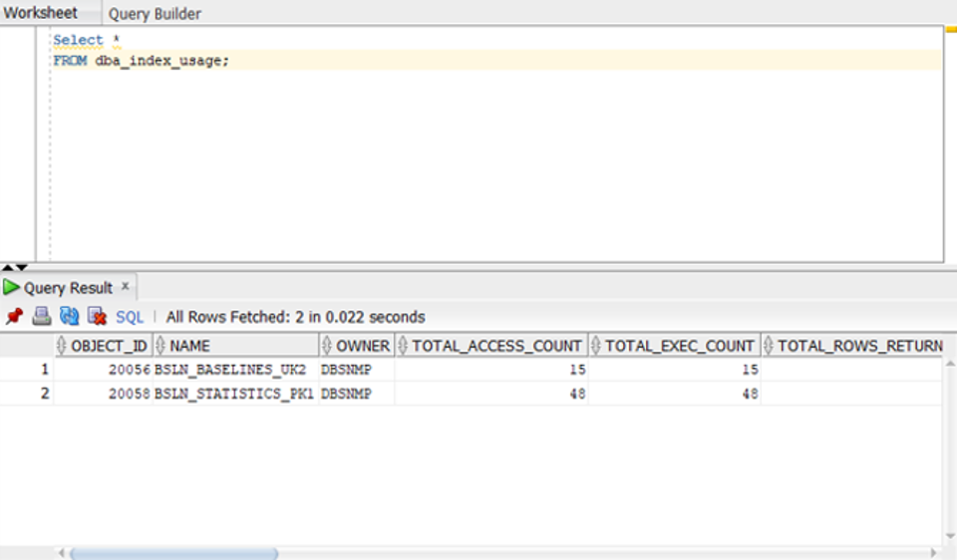Image resolution: width=957 pixels, height=560 pixels.
Task: Close the Query Result tab
Action: tap(126, 286)
